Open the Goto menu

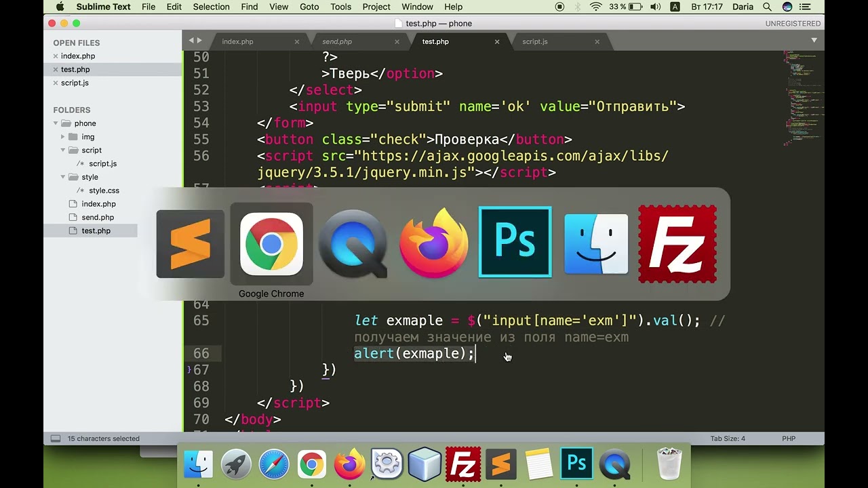(309, 7)
